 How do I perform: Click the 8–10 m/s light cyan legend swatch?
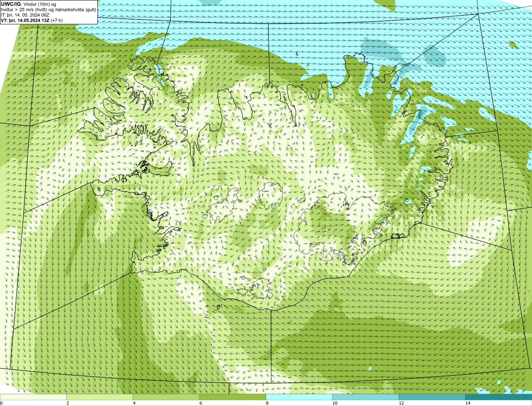pos(299,397)
